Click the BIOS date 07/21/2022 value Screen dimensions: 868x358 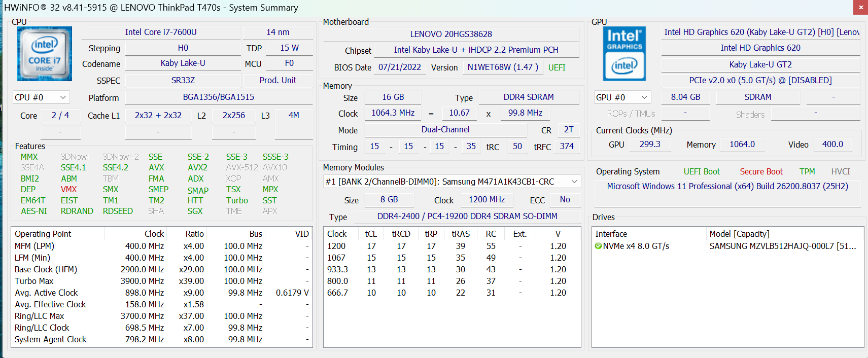point(400,67)
